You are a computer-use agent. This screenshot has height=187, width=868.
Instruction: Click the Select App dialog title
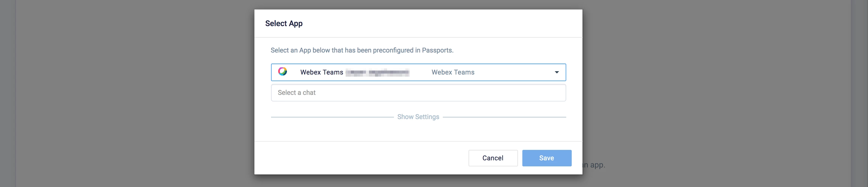click(284, 24)
